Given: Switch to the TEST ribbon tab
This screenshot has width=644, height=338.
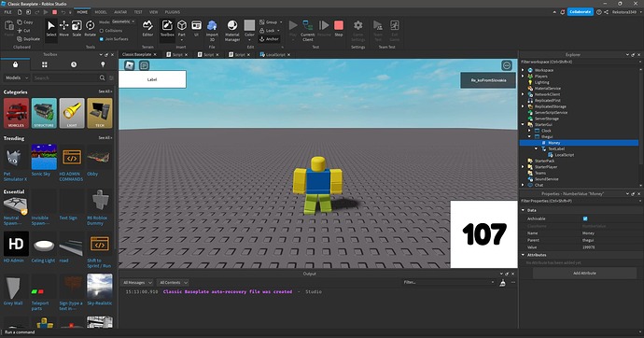Looking at the screenshot, I should [x=138, y=12].
